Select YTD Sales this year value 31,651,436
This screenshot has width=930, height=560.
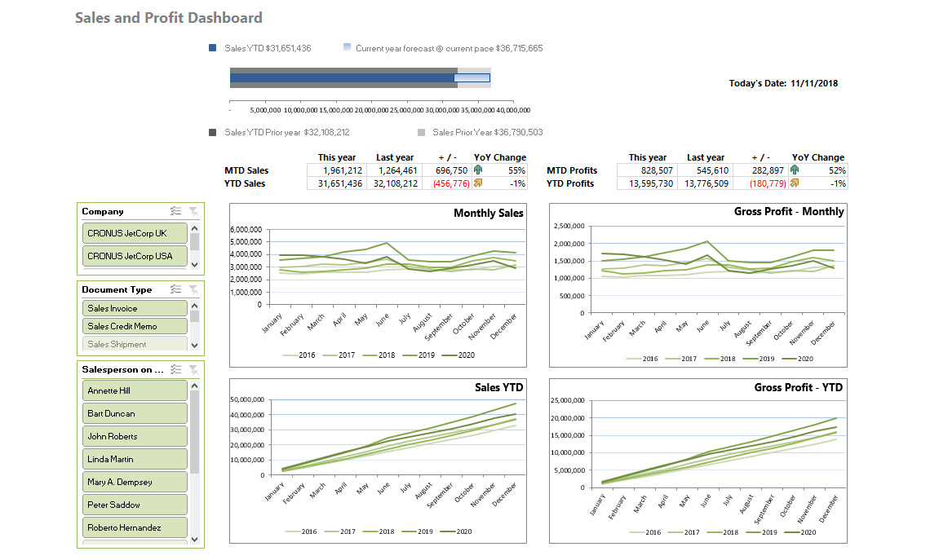pyautogui.click(x=336, y=183)
